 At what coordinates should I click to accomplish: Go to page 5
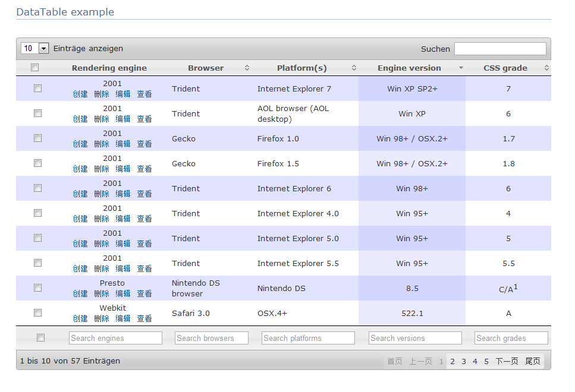(x=486, y=361)
